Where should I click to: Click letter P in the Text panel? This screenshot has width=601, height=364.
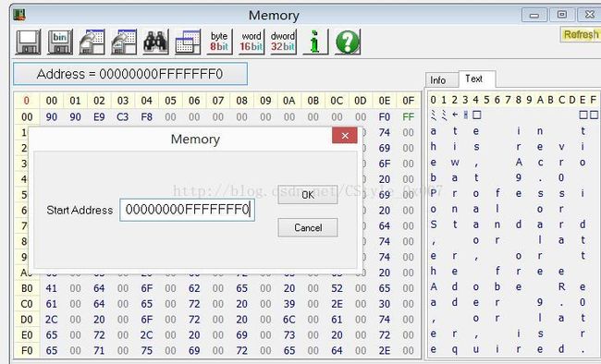pos(434,193)
